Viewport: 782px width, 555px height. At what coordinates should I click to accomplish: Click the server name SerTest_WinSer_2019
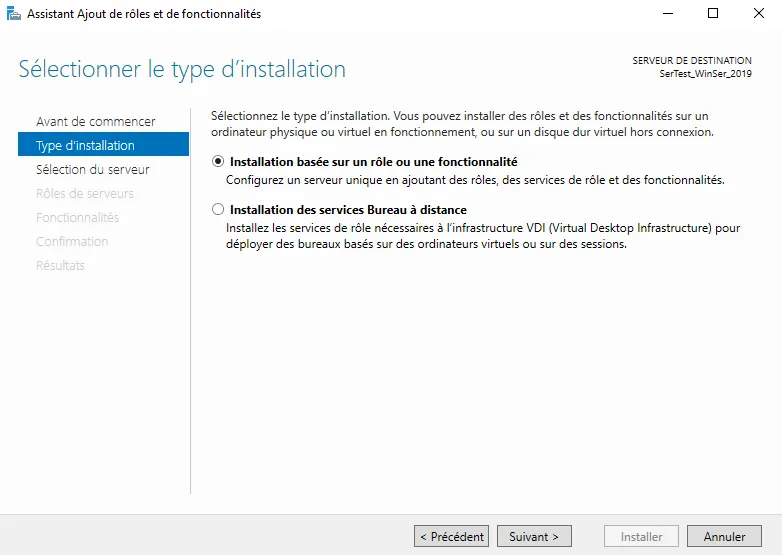(x=705, y=74)
